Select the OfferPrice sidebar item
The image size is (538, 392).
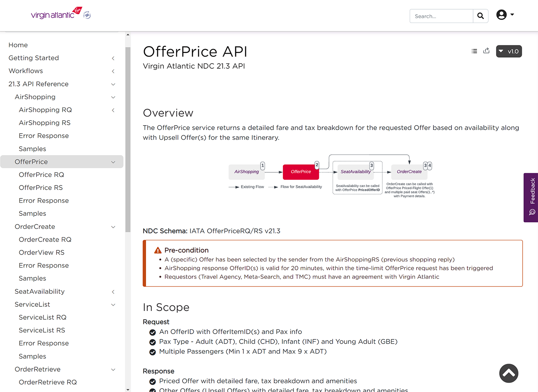[62, 162]
